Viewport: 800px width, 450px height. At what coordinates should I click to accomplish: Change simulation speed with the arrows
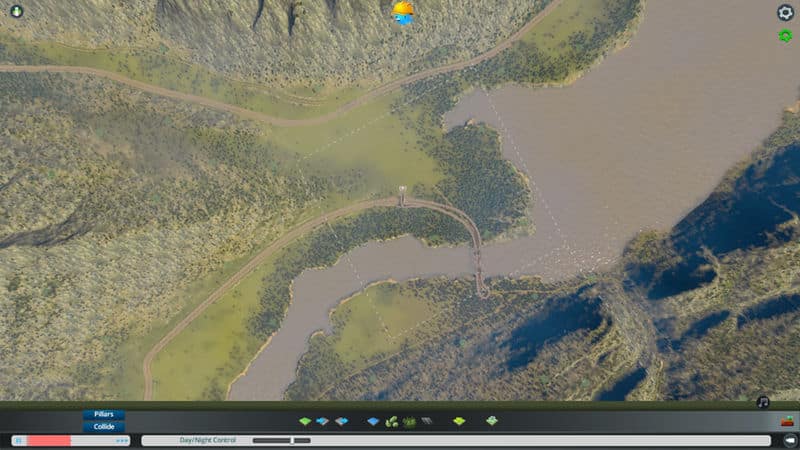point(122,440)
